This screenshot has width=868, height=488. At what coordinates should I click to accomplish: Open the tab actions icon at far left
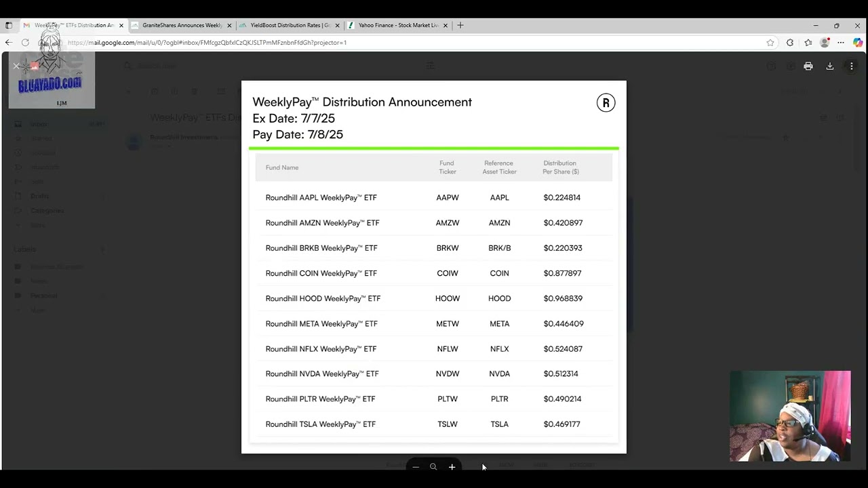9,25
